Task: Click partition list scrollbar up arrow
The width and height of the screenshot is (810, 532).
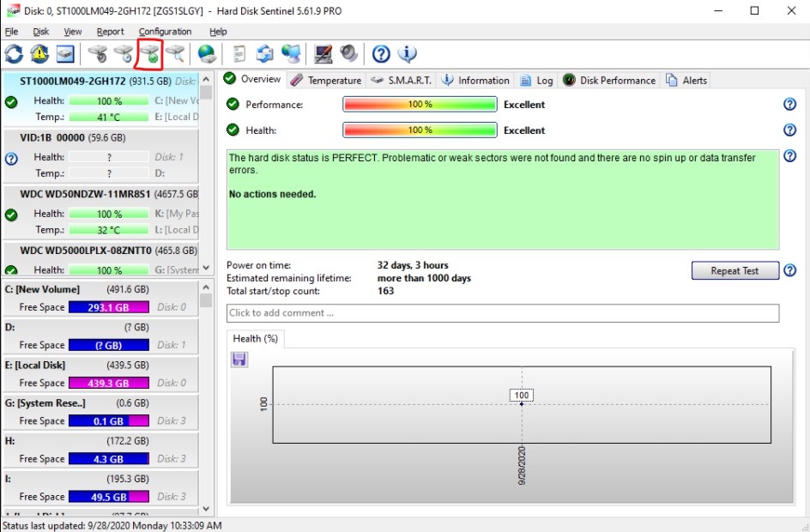Action: tap(206, 287)
